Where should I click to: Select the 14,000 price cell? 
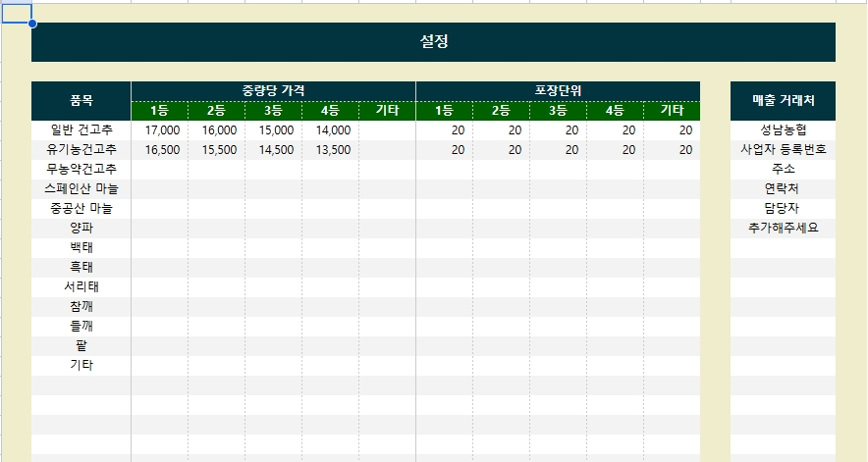(331, 130)
